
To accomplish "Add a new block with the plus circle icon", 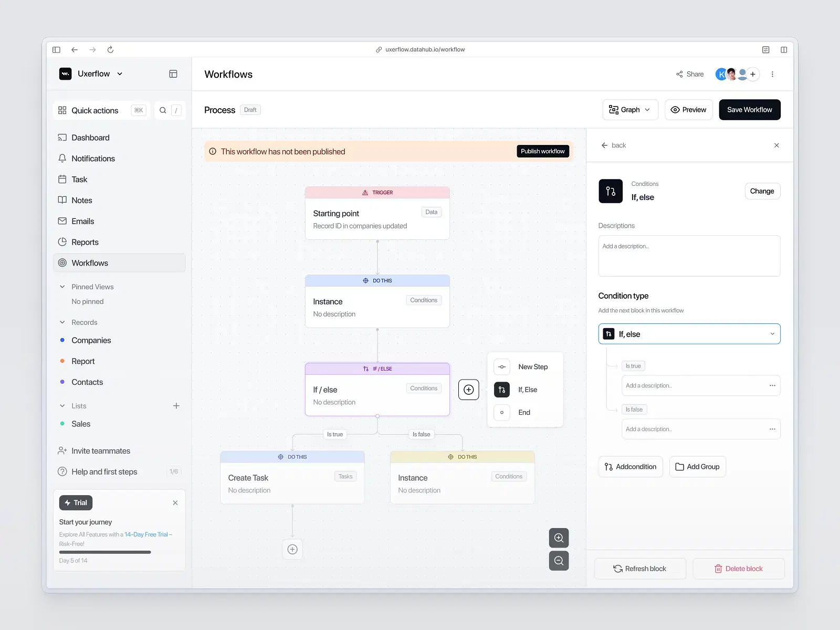I will [468, 390].
